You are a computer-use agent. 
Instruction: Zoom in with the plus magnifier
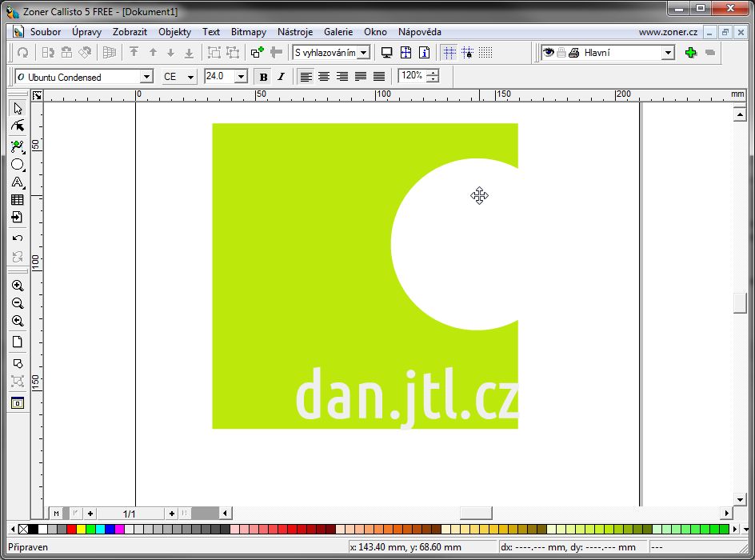tap(18, 286)
